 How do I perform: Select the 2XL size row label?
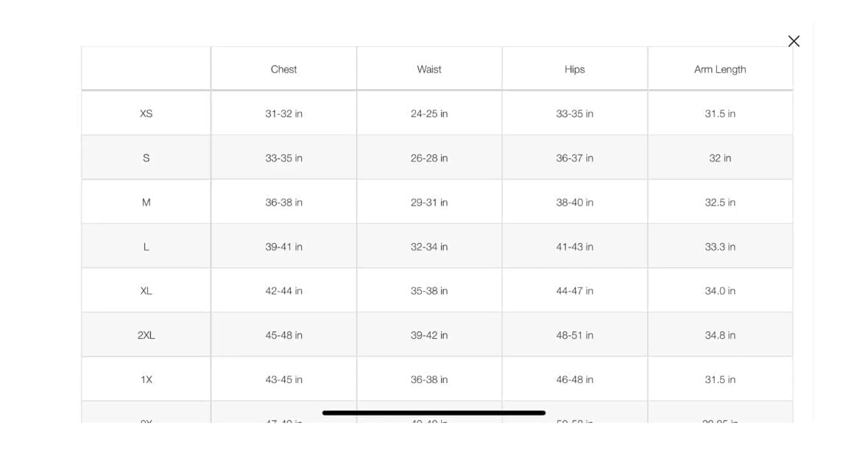(x=147, y=335)
